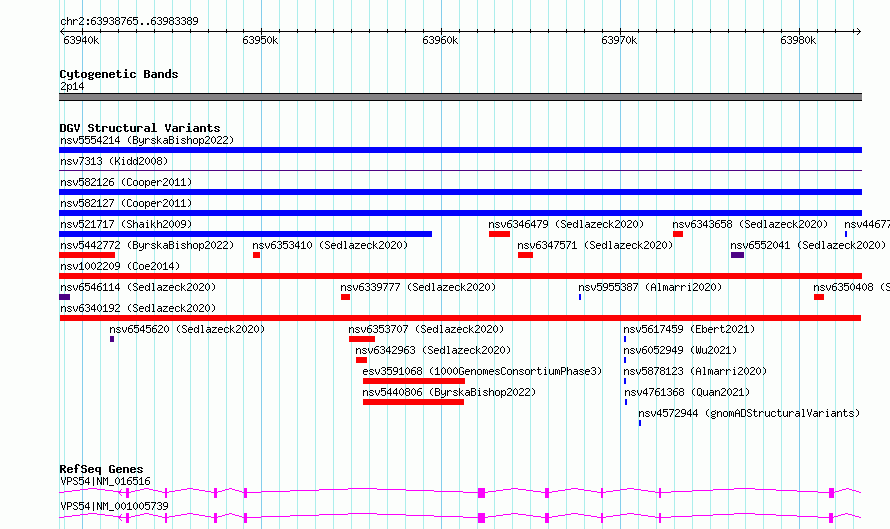Click the long red bar under nsv6340192
Screen dimensions: 890x529
pos(460,318)
